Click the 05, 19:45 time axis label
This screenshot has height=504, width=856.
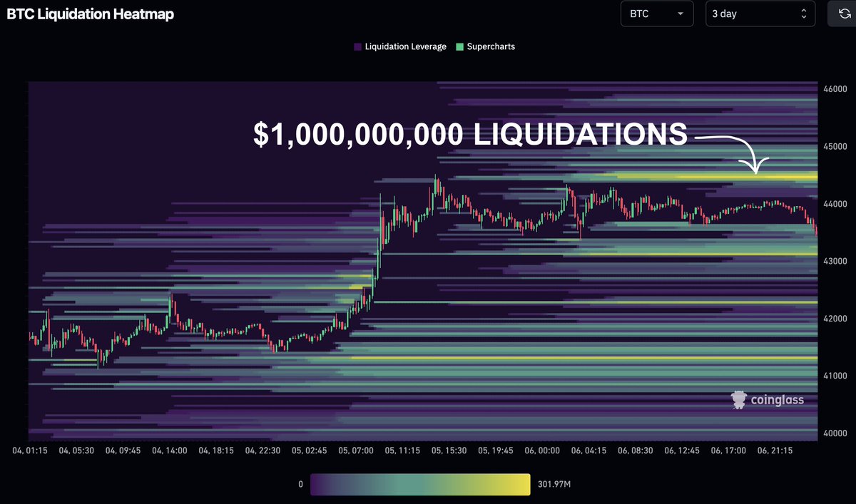coord(495,451)
